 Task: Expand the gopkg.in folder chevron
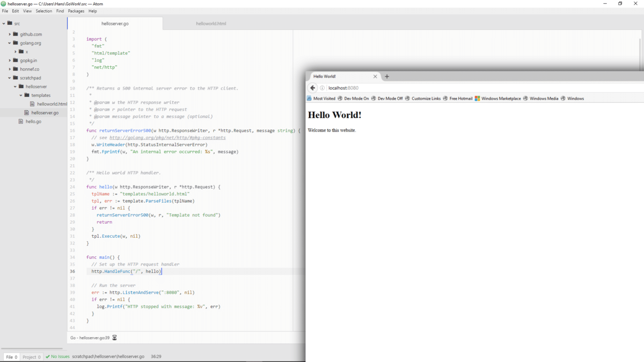(x=9, y=60)
